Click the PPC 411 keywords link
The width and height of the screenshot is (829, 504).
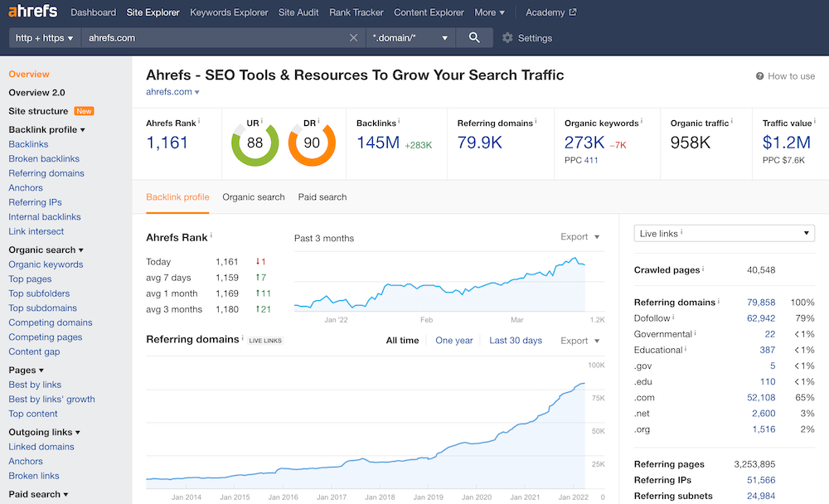click(591, 160)
